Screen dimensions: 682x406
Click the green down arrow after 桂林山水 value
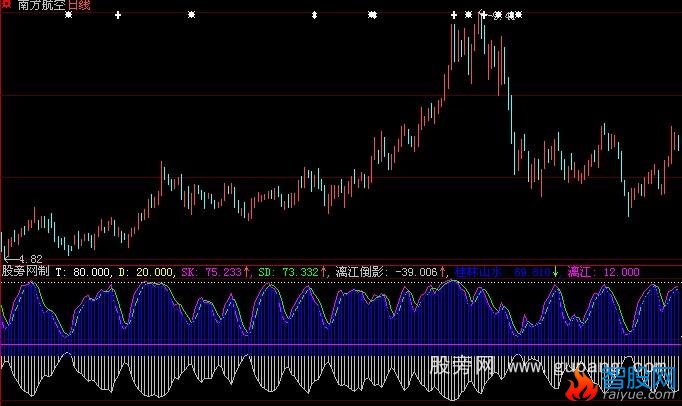pos(556,271)
